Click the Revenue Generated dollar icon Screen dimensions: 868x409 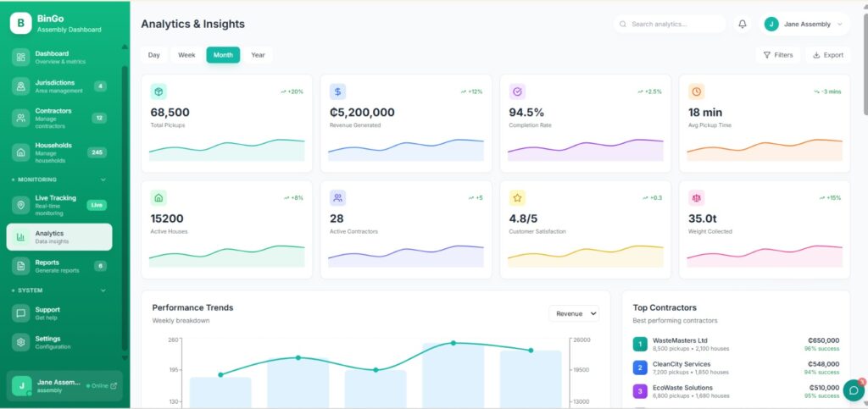click(x=337, y=91)
